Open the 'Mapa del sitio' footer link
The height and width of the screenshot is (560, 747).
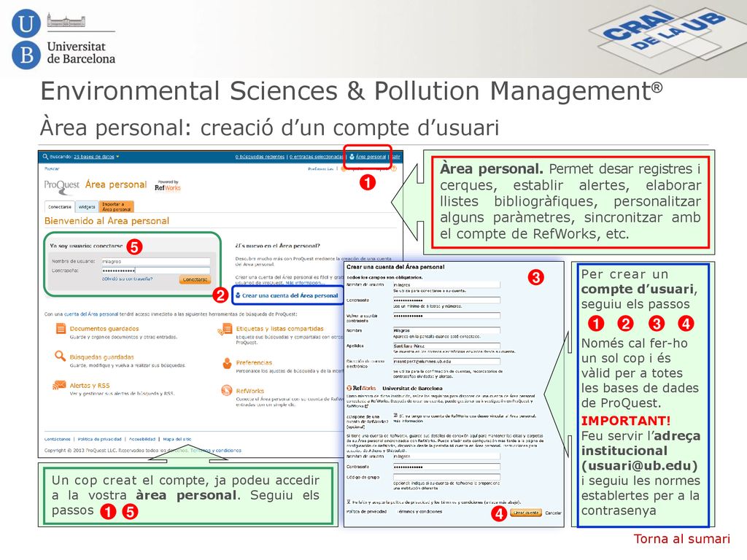coord(177,439)
